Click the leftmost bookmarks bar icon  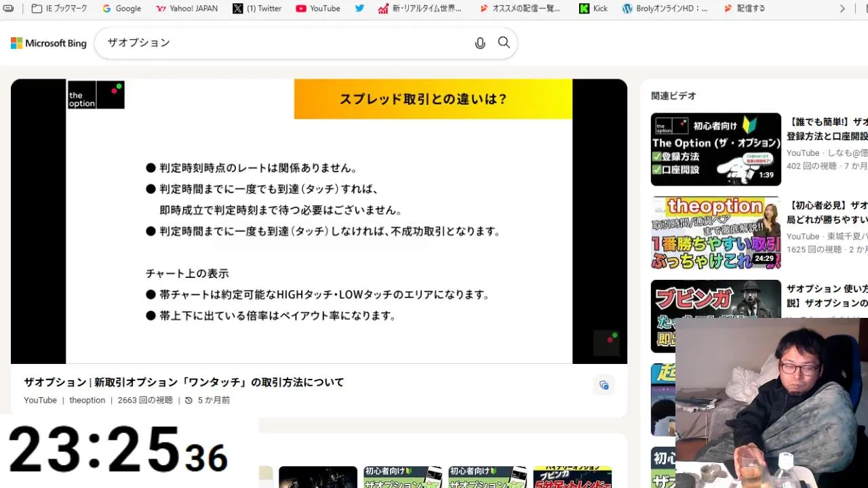coord(8,8)
